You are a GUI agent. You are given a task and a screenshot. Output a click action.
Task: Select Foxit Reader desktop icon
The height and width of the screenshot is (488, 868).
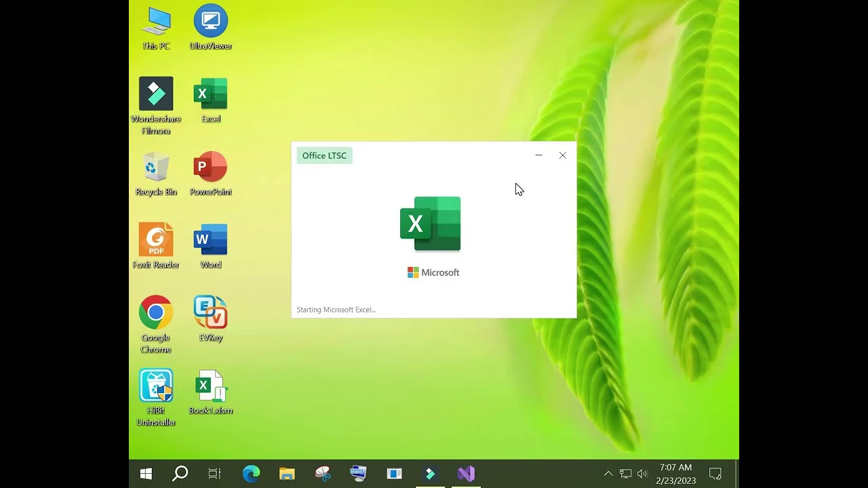pyautogui.click(x=156, y=246)
